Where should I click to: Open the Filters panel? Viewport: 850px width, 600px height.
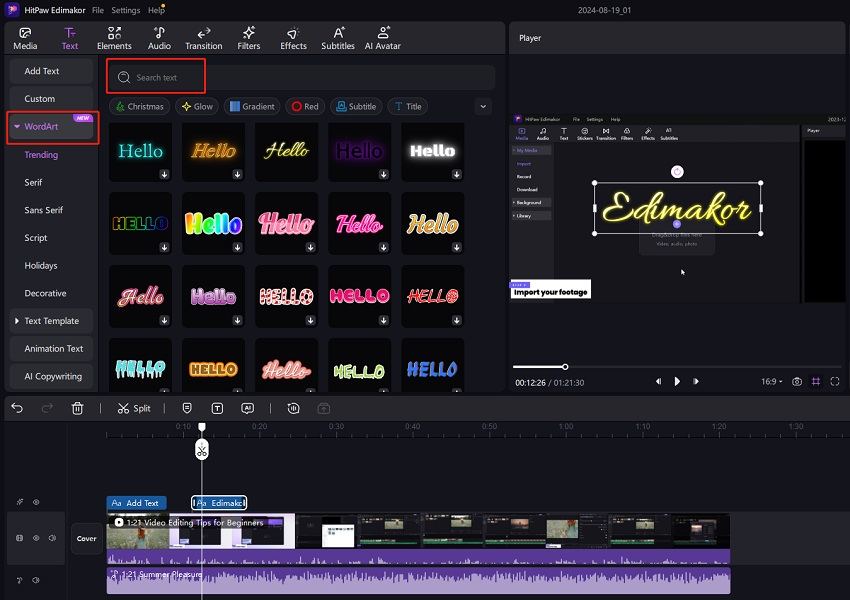249,38
